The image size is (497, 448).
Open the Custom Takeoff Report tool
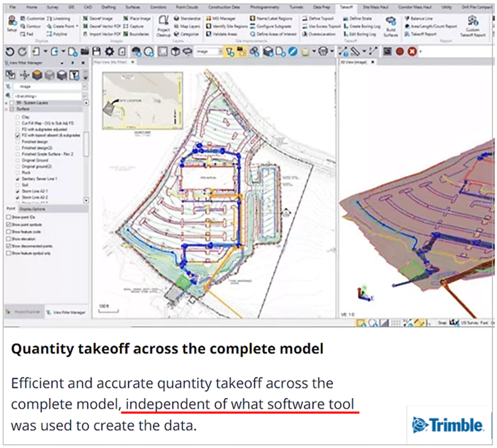pyautogui.click(x=472, y=26)
